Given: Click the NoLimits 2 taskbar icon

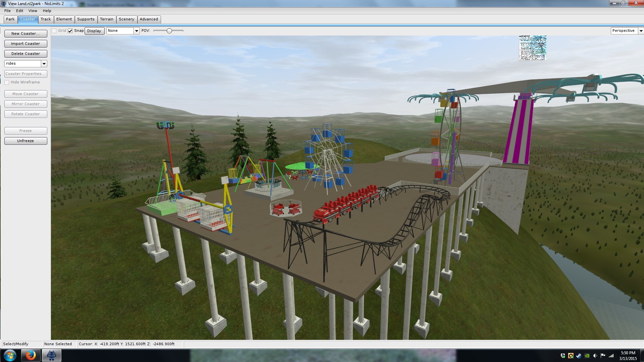Looking at the screenshot, I should [51, 355].
